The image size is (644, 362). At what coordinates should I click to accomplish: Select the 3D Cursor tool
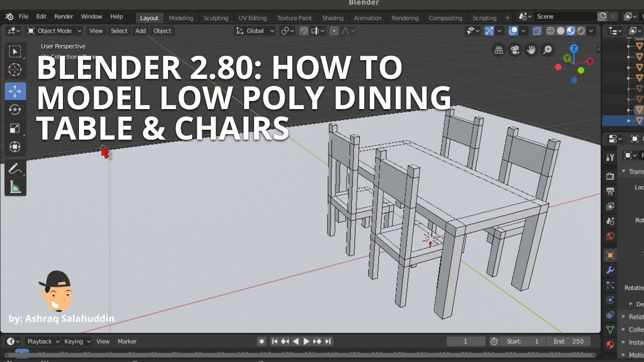[x=15, y=70]
